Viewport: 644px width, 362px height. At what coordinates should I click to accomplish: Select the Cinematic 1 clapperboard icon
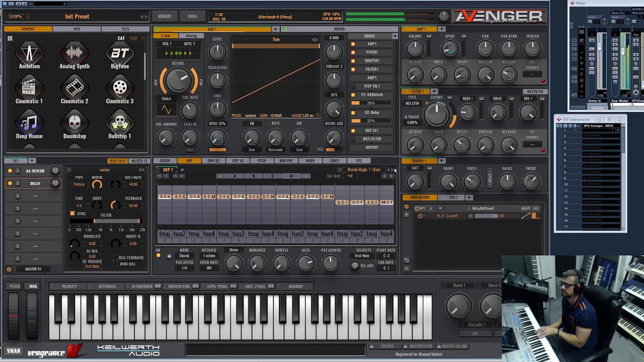(x=29, y=88)
